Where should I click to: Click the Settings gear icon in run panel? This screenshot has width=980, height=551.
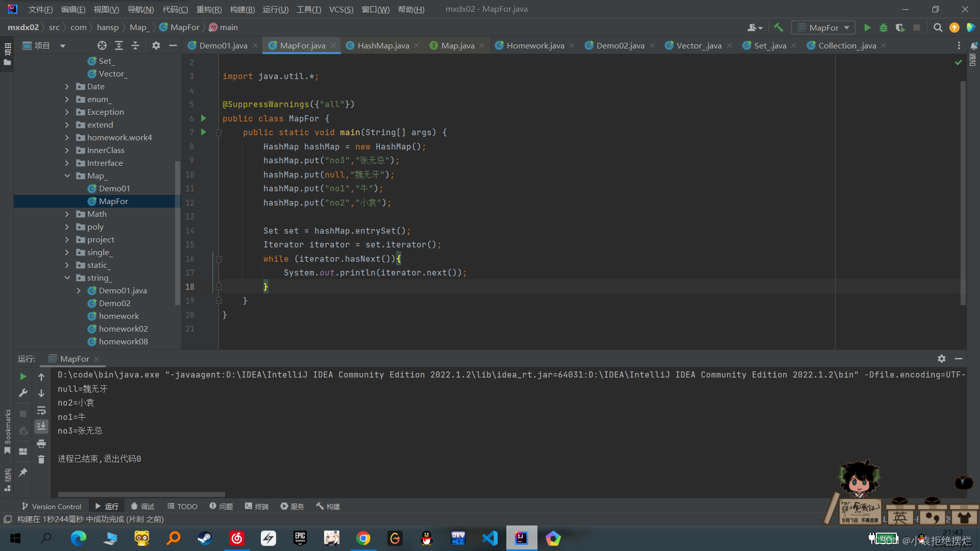pos(941,359)
